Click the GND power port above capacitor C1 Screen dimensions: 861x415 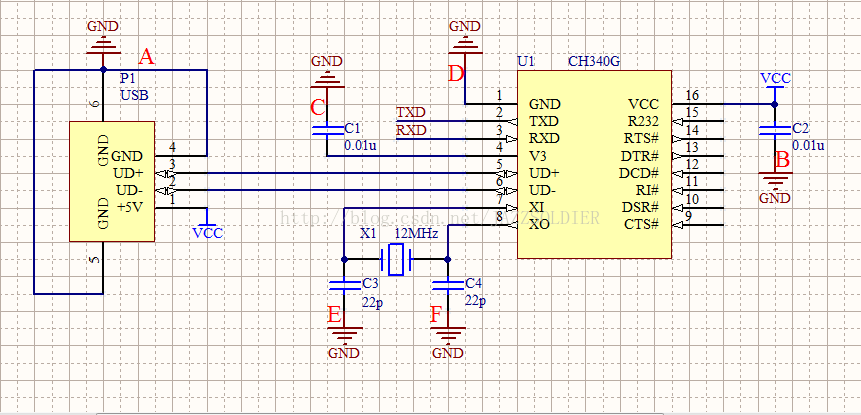[327, 72]
